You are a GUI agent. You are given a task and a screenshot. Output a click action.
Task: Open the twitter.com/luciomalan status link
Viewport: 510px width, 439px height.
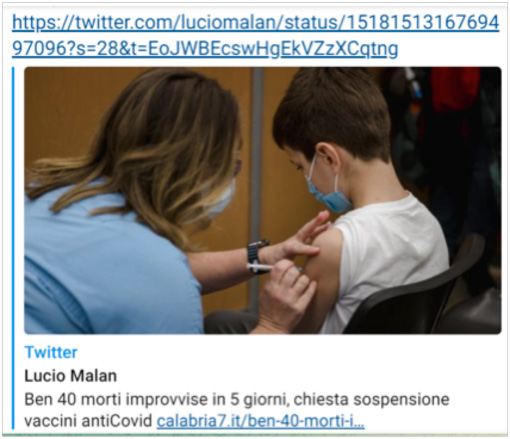coord(256,35)
